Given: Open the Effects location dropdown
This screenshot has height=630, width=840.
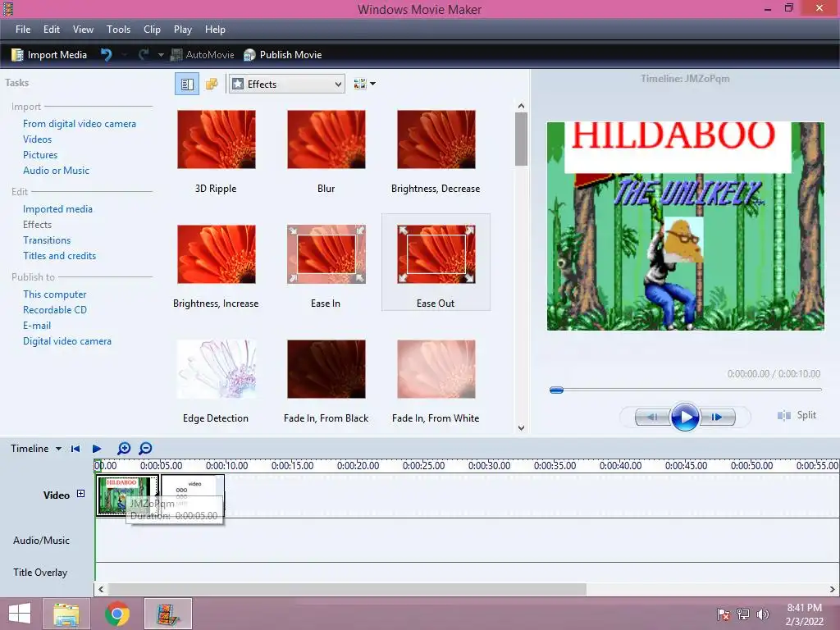Looking at the screenshot, I should point(286,84).
